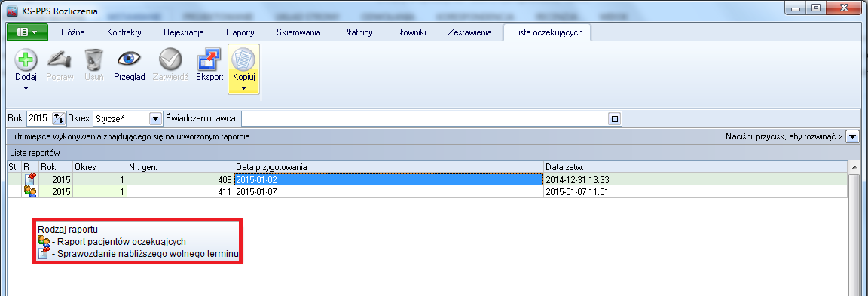Click the 2014-12-31 13:33 approval date

pyautogui.click(x=695, y=179)
